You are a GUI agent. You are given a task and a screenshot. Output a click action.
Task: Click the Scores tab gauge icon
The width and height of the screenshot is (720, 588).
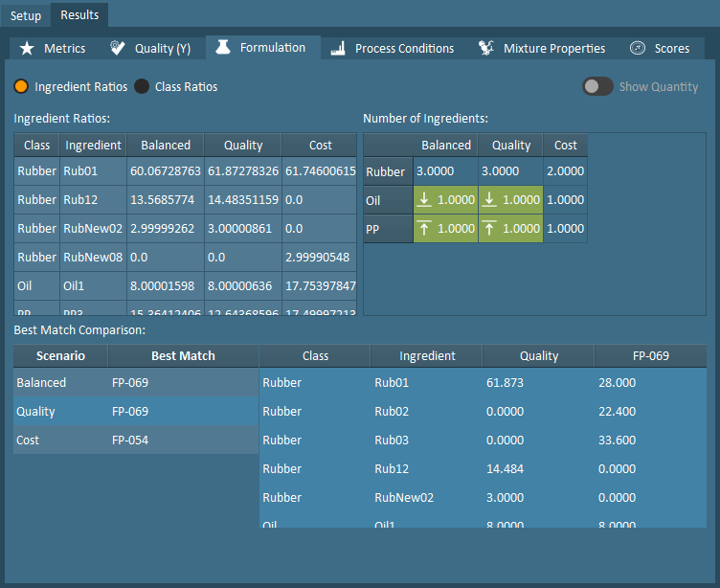638,48
